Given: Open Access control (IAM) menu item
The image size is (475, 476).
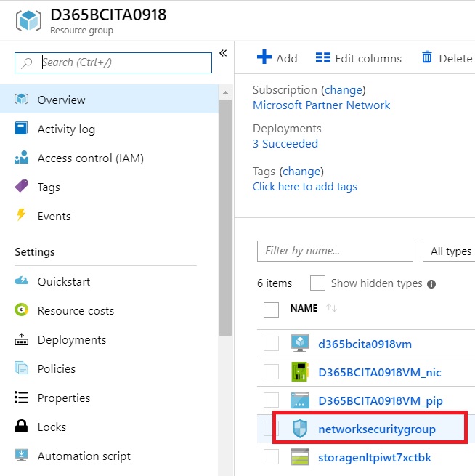Looking at the screenshot, I should 90,158.
